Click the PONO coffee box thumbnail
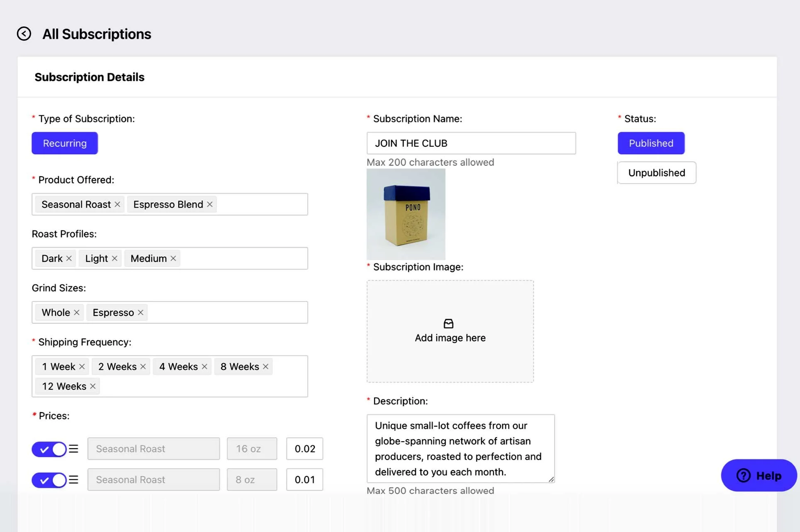This screenshot has height=532, width=800. tap(406, 214)
